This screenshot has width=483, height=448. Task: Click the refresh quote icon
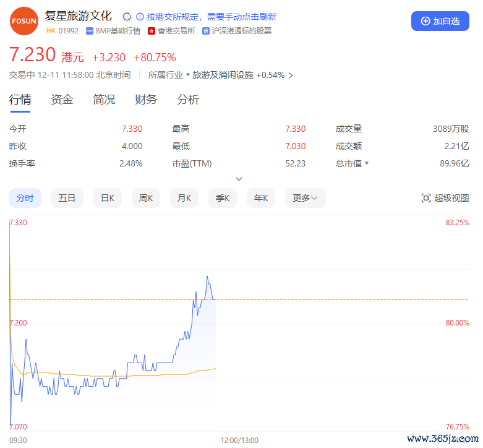click(x=127, y=17)
